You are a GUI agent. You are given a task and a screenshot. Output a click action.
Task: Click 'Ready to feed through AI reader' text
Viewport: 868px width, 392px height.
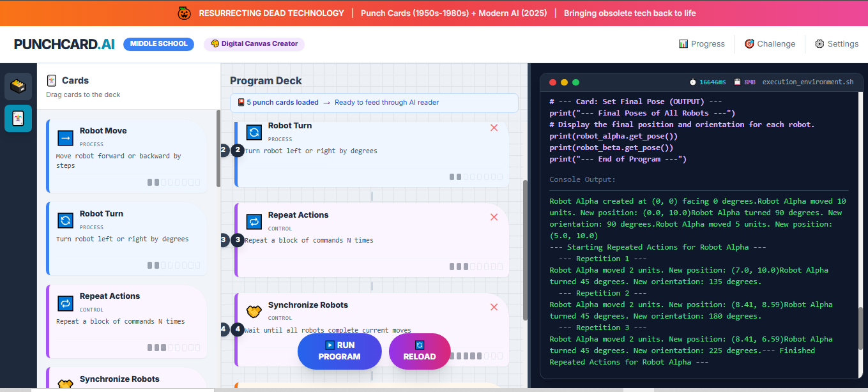click(386, 102)
